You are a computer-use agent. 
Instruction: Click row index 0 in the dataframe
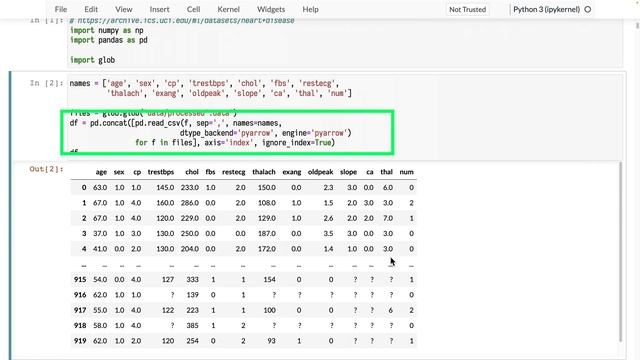point(84,188)
